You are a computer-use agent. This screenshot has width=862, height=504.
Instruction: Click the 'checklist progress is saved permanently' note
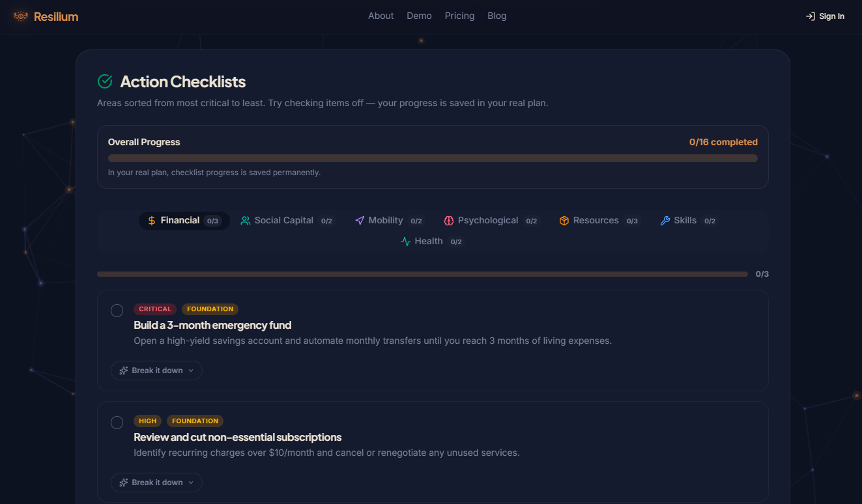tap(214, 173)
